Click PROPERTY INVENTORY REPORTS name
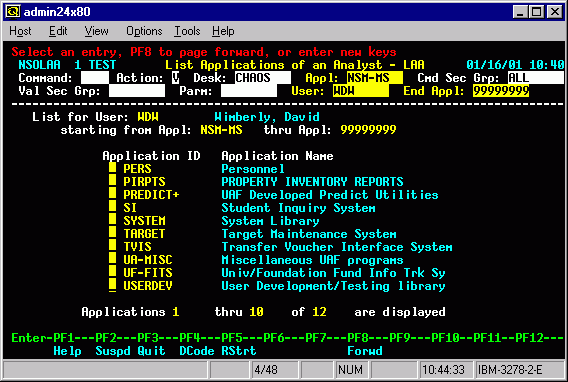The height and width of the screenshot is (382, 568). [x=312, y=182]
